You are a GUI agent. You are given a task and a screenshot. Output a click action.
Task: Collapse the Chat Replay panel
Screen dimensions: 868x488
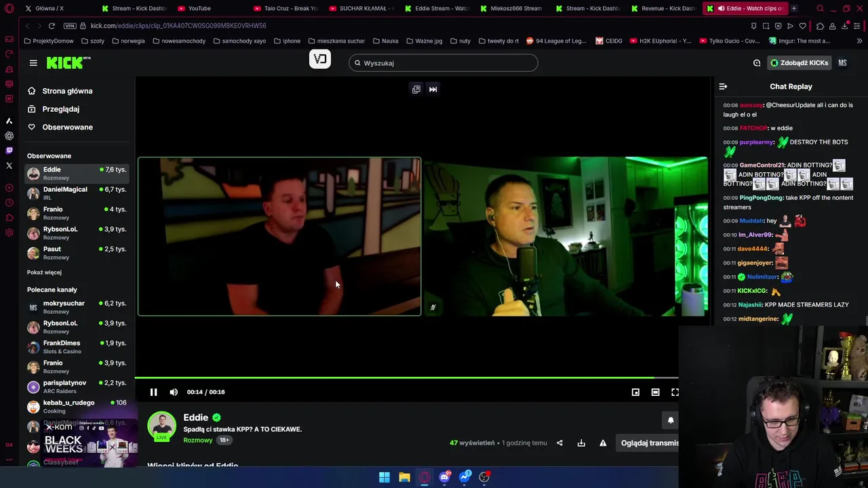(x=723, y=86)
